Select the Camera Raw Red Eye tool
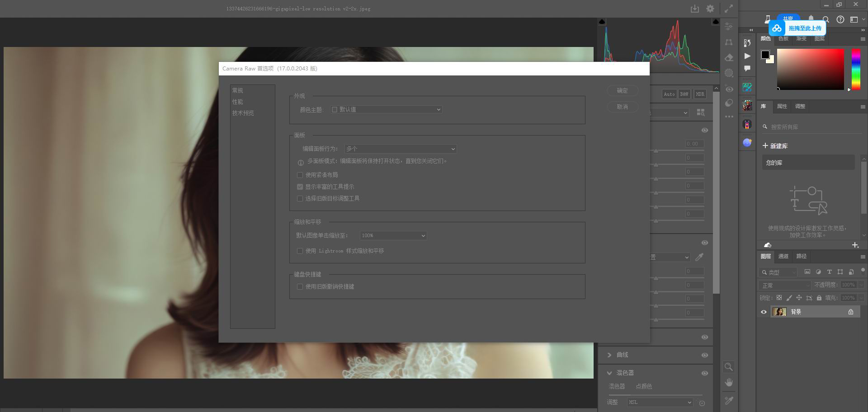868x412 pixels. (x=729, y=89)
